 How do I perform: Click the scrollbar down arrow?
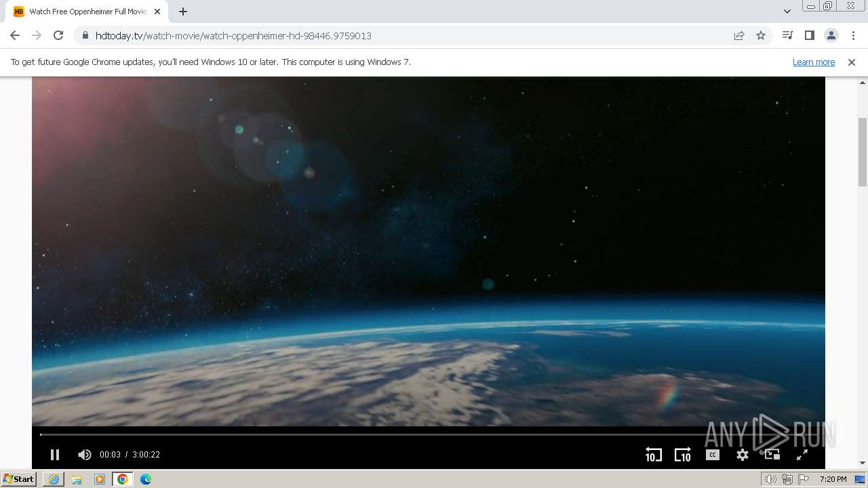pos(863,464)
